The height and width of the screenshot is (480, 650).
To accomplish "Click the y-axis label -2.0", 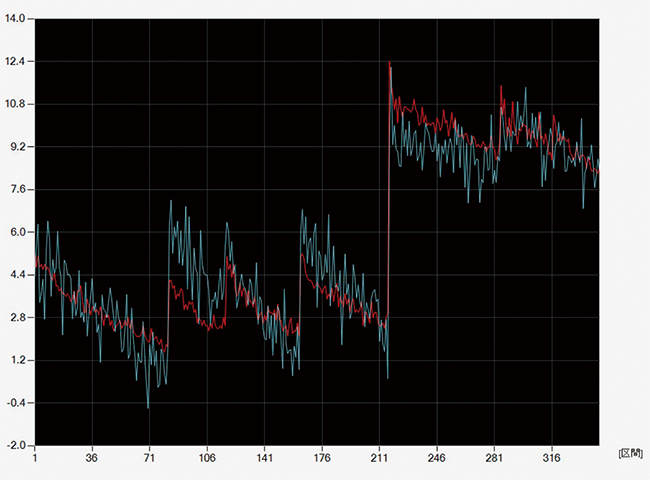I will point(16,446).
